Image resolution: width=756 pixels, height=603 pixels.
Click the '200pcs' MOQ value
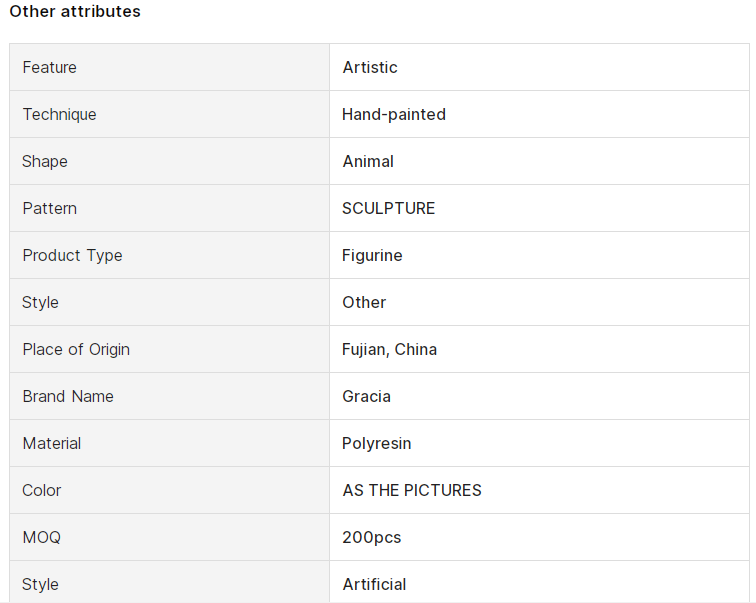click(372, 537)
